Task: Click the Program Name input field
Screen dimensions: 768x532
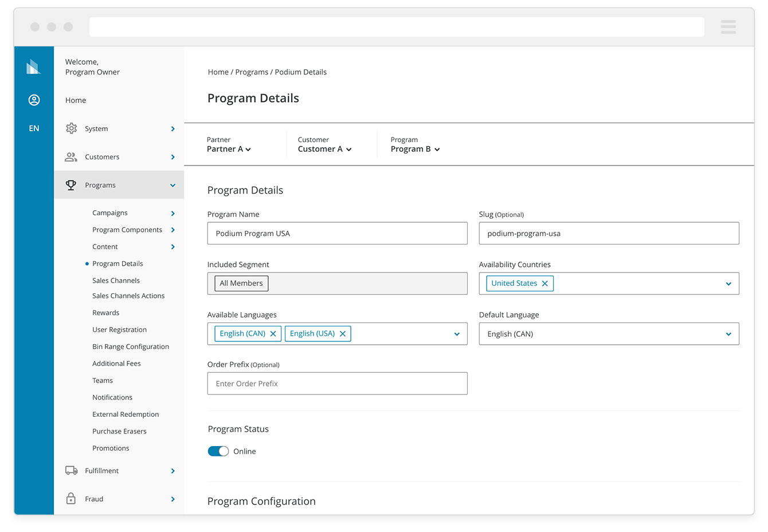Action: click(338, 234)
